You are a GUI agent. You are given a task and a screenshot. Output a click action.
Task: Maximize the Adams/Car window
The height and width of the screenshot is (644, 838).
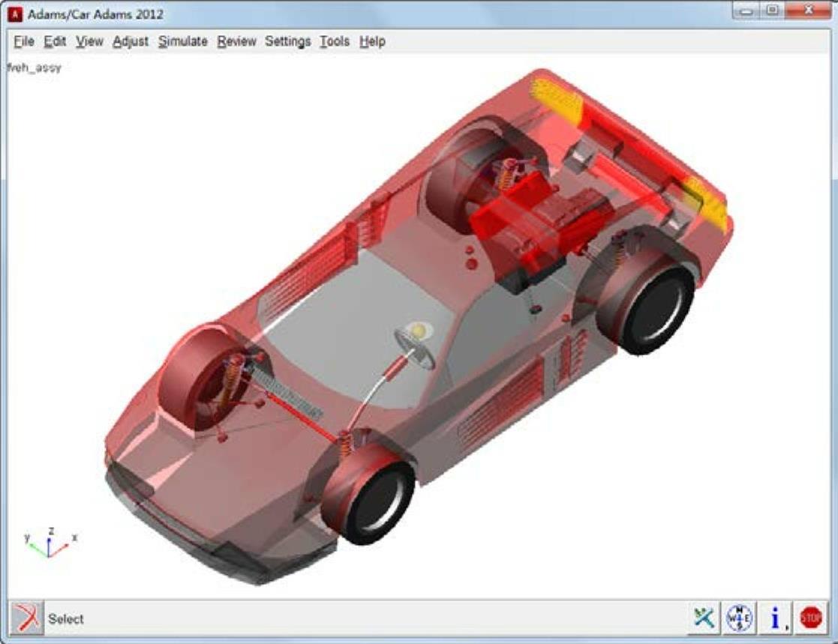tap(772, 10)
